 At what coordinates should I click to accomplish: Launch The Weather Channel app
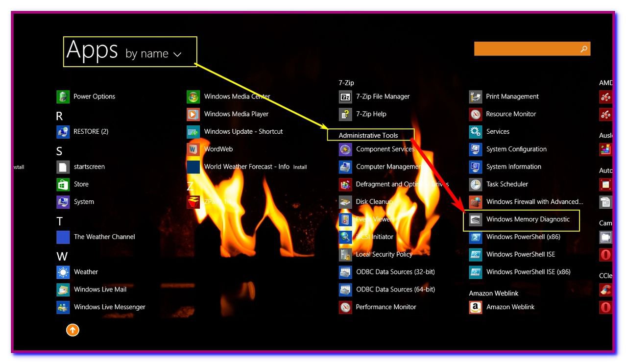(96, 237)
